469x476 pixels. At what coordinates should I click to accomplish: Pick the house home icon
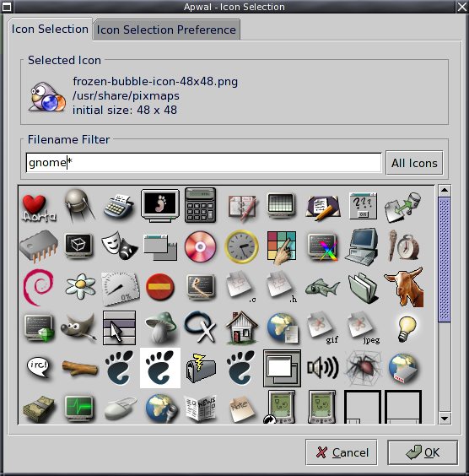(241, 327)
